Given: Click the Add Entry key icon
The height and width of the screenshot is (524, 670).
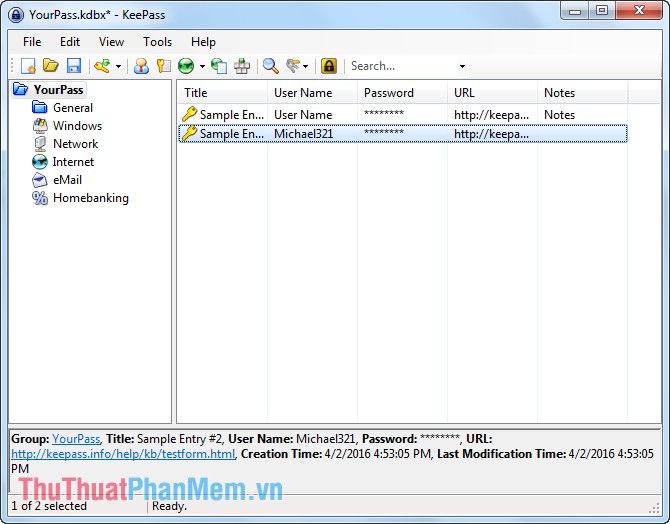Looking at the screenshot, I should (102, 66).
